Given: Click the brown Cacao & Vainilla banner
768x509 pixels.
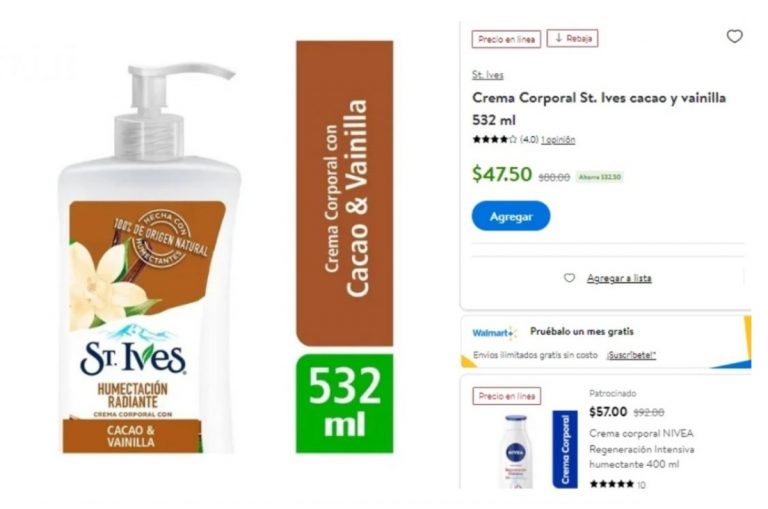Looking at the screenshot, I should pyautogui.click(x=344, y=194).
